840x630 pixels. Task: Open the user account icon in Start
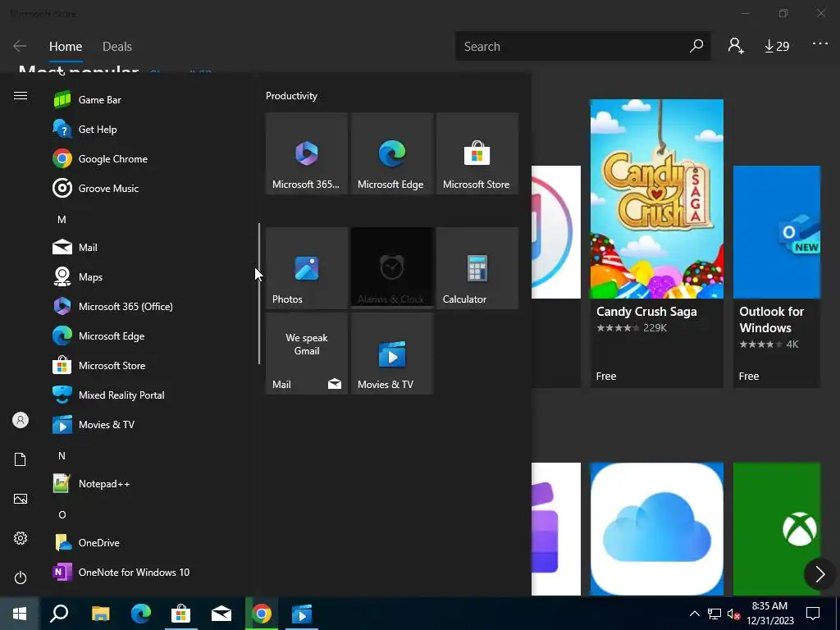(x=21, y=420)
